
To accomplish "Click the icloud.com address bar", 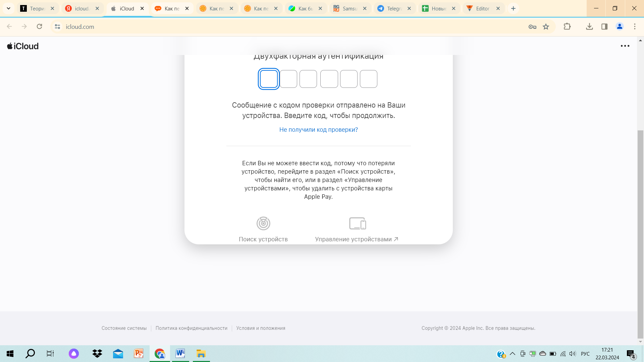I will [288, 26].
